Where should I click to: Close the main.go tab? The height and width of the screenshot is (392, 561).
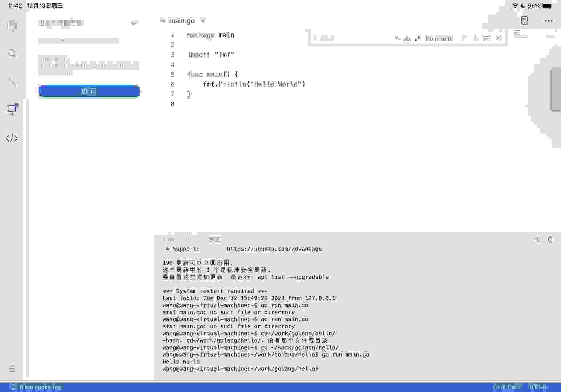click(x=203, y=21)
